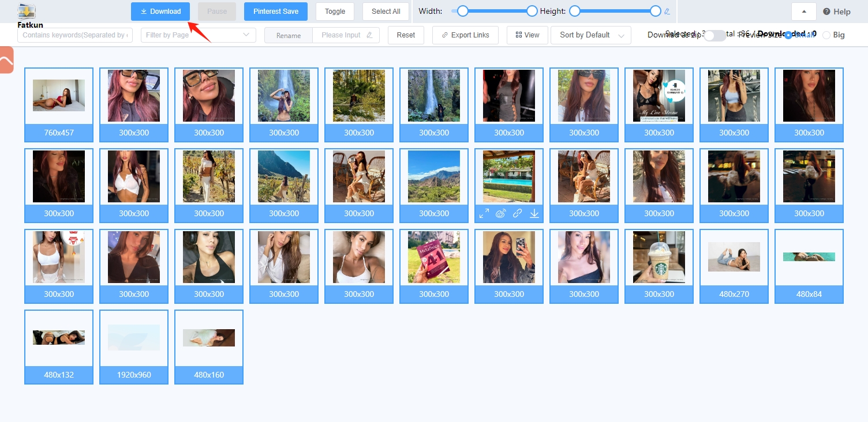Click the Fatkun logo icon
The image size is (868, 422).
[x=27, y=12]
